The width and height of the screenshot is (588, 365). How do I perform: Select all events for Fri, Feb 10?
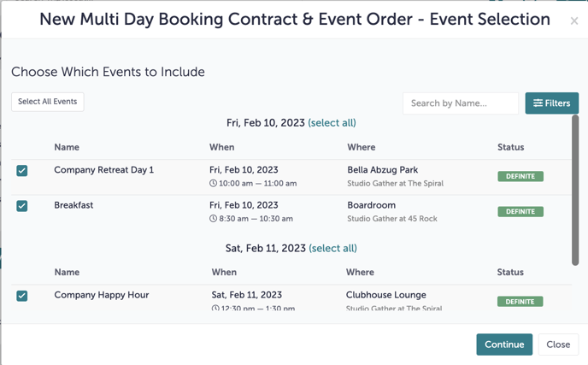point(332,123)
